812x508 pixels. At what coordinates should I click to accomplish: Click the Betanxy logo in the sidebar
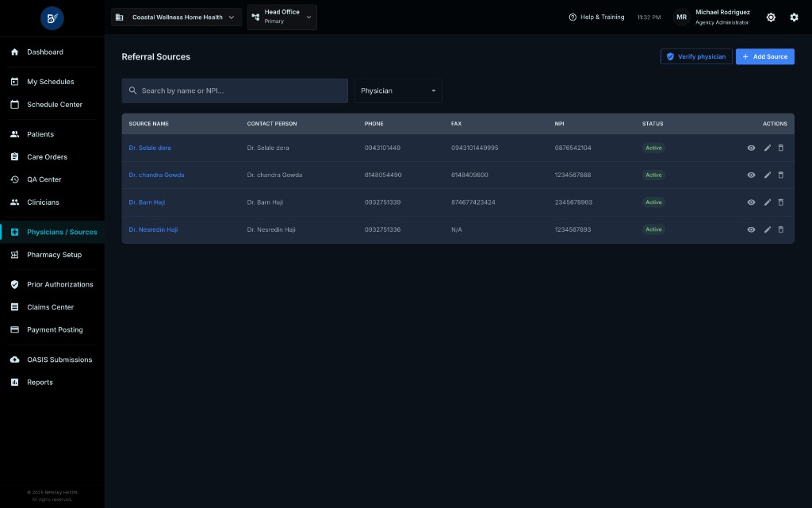[x=52, y=18]
